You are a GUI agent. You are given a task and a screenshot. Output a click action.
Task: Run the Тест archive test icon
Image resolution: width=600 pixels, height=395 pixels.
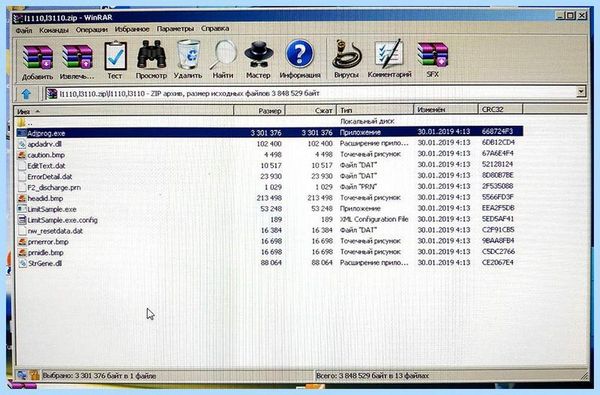point(115,56)
